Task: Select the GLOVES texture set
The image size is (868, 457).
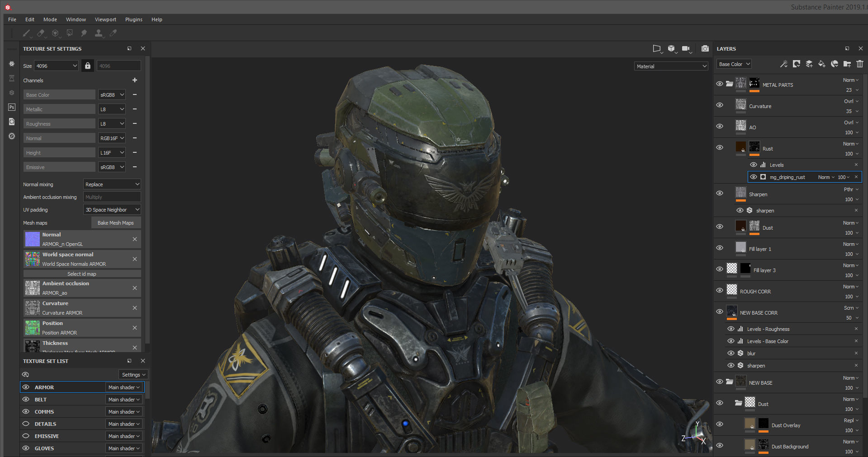Action: coord(44,448)
